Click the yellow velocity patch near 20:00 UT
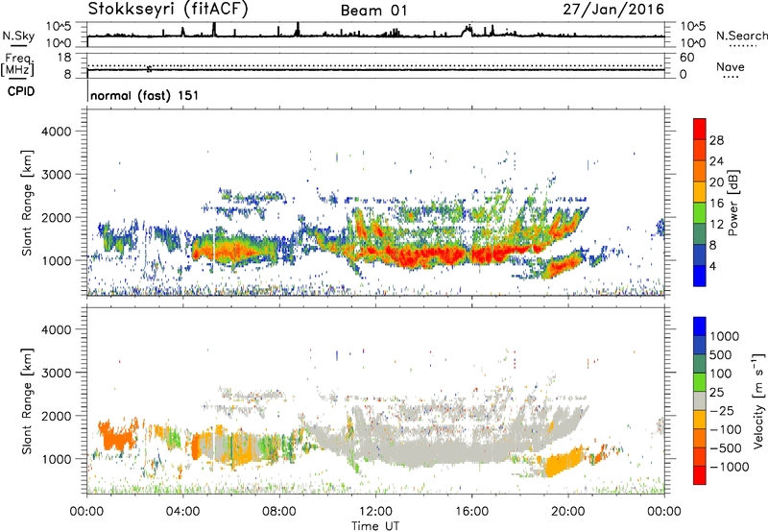This screenshot has height=532, width=768. pyautogui.click(x=564, y=462)
